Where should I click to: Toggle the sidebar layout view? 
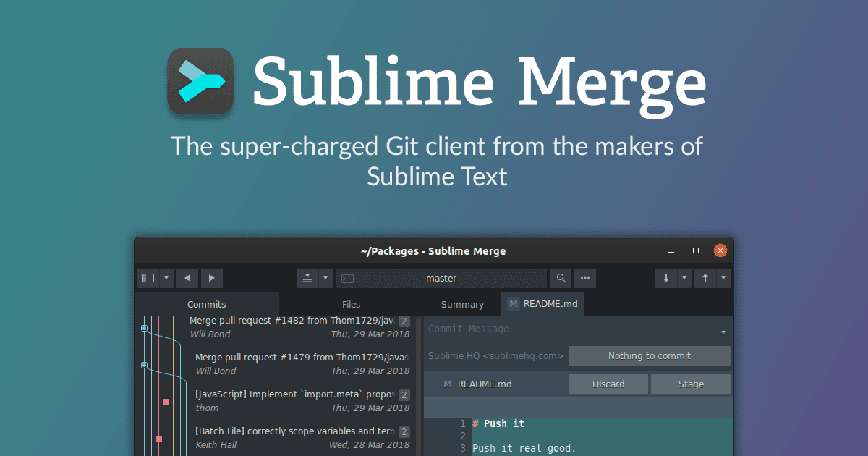point(147,278)
